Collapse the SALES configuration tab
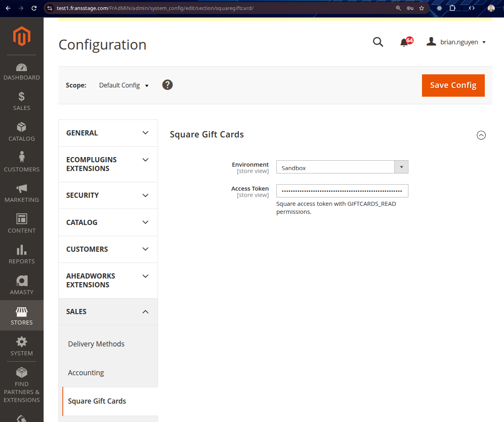Image resolution: width=504 pixels, height=422 pixels. point(108,312)
